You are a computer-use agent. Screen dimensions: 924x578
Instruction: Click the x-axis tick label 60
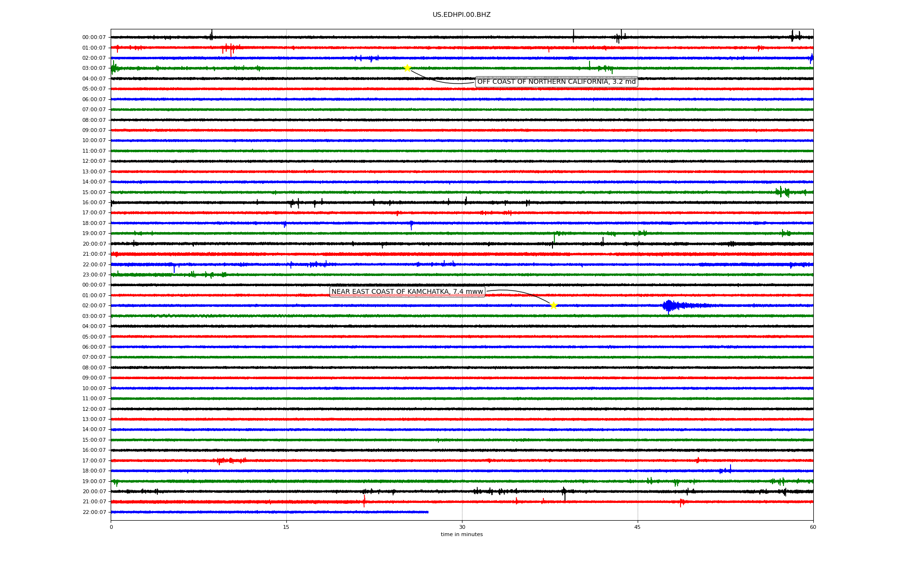[813, 527]
